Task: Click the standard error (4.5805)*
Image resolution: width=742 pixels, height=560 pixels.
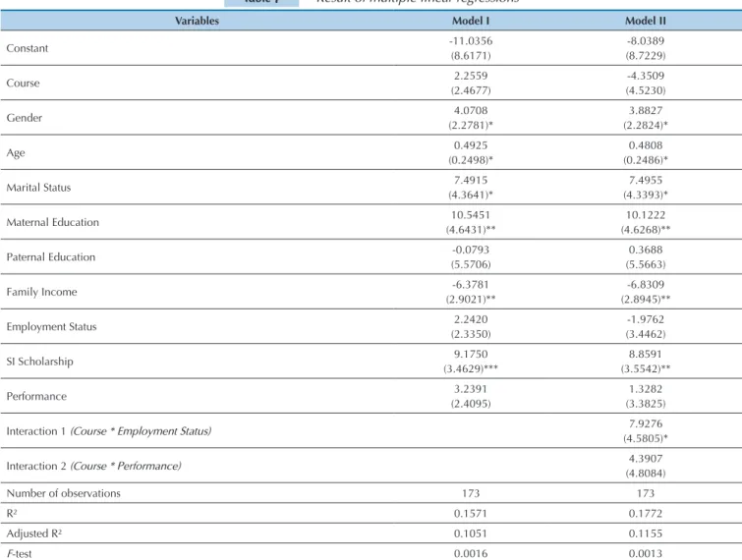Action: coord(646,438)
